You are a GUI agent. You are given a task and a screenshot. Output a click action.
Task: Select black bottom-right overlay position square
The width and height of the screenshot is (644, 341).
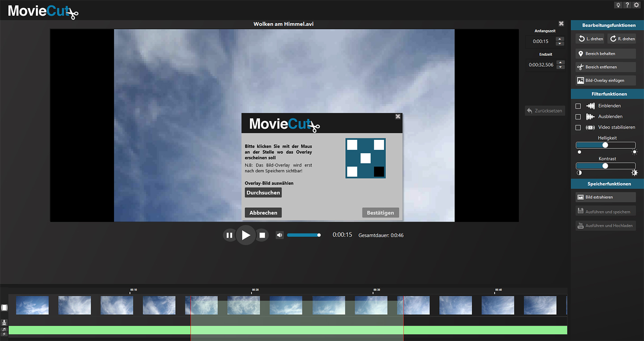379,172
